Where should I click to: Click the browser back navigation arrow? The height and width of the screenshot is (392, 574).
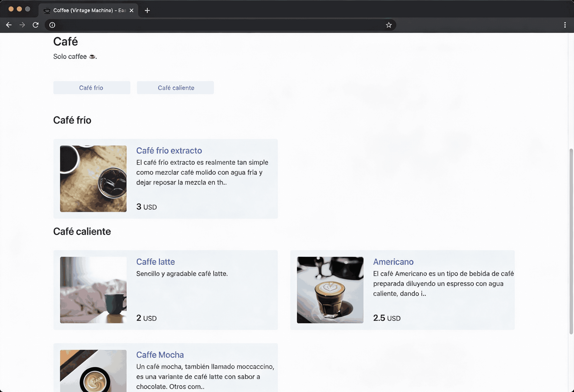[9, 25]
